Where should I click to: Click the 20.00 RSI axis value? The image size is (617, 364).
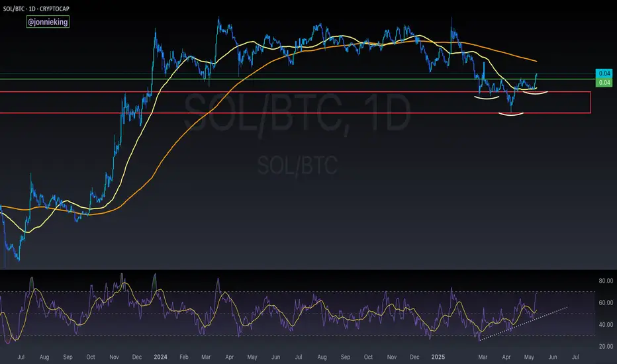(x=606, y=346)
